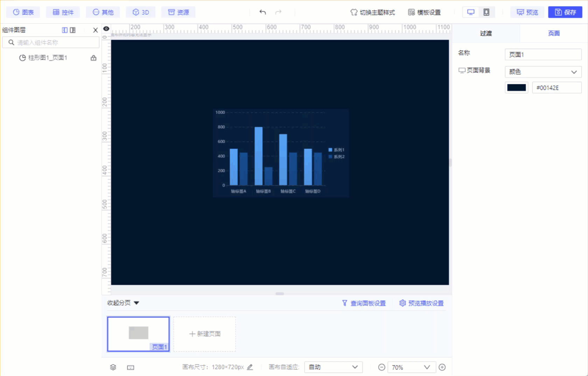
Task: Switch to mobile view icon
Action: [486, 12]
